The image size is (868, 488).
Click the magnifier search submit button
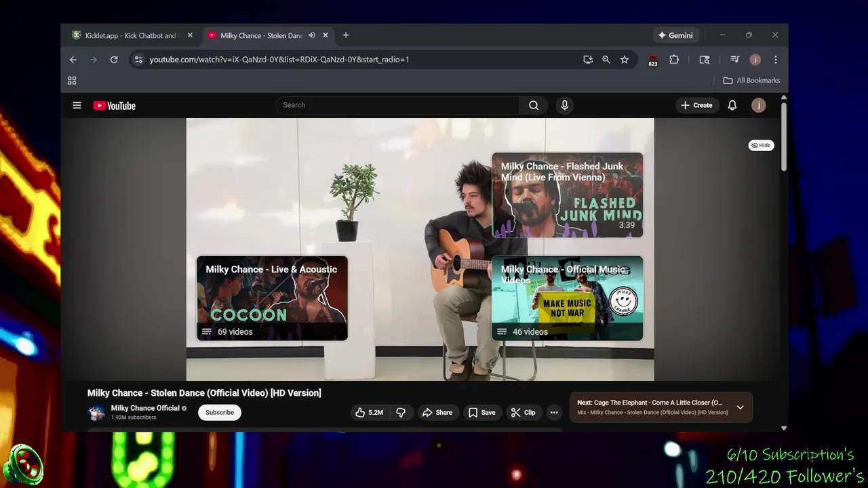click(534, 105)
